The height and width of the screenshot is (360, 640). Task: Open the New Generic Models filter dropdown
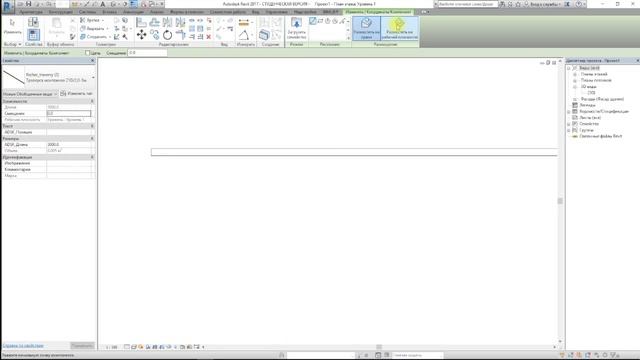coord(30,94)
